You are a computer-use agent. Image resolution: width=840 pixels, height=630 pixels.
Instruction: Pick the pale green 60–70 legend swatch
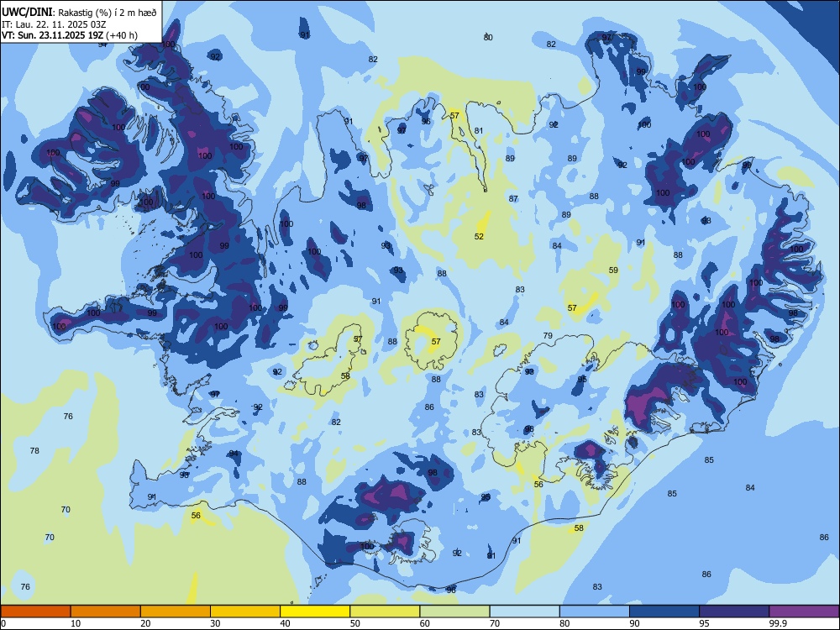(x=454, y=612)
